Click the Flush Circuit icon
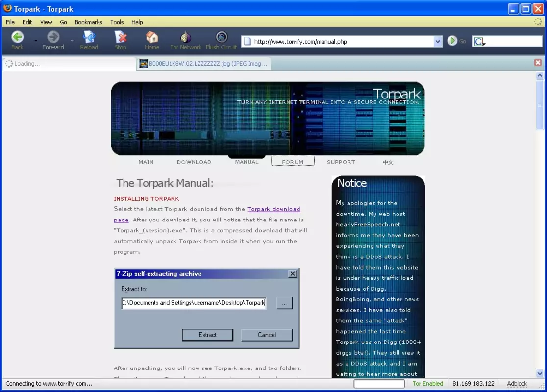This screenshot has height=392, width=547. click(x=221, y=37)
